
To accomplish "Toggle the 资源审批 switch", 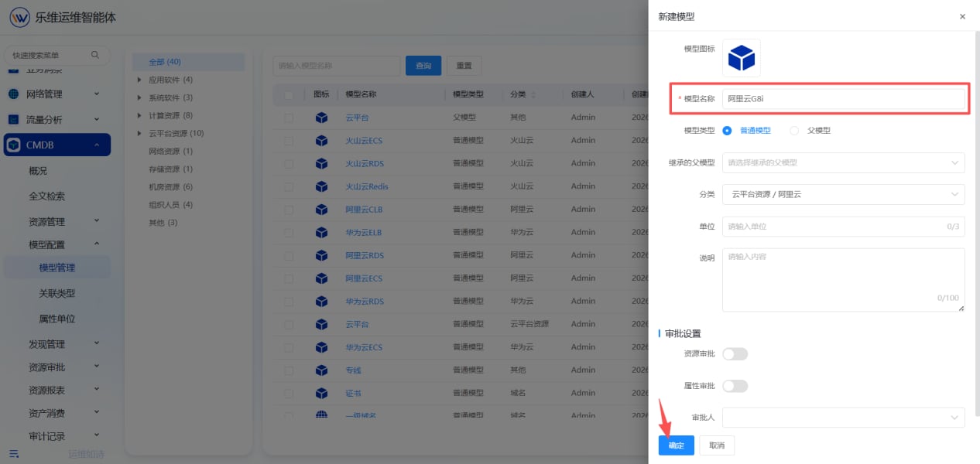I will point(735,354).
